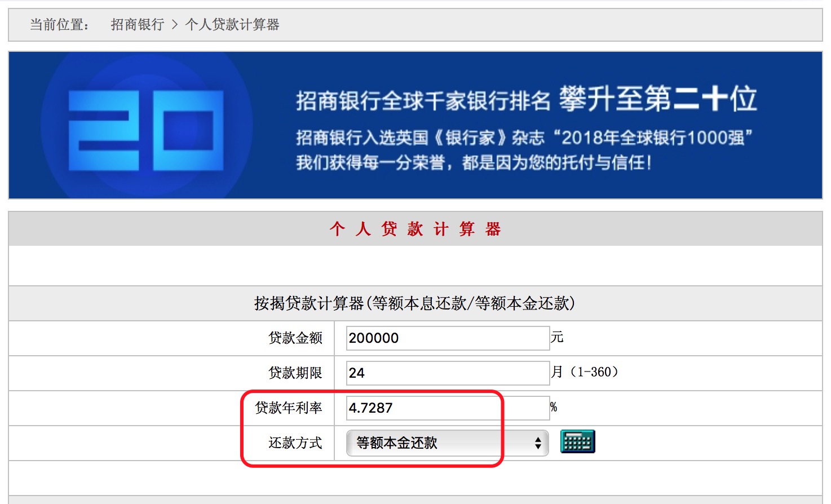
Task: Click the 贷款期限 field containing 24
Action: point(447,373)
